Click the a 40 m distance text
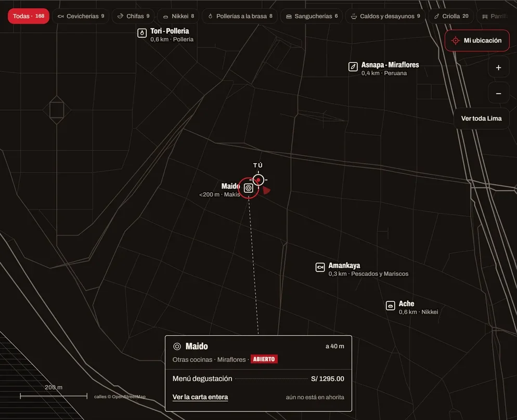517x420 pixels. (x=334, y=346)
